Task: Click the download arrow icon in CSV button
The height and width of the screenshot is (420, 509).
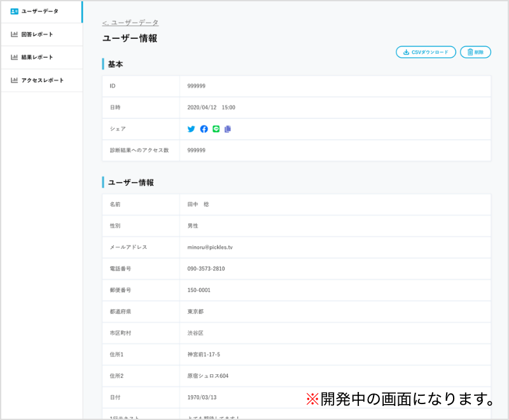Action: (x=406, y=52)
